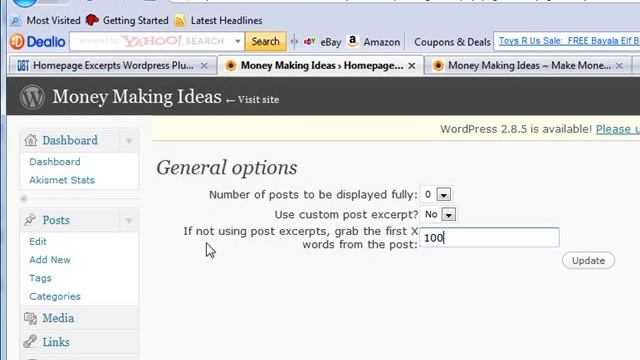Click the Getting Started bookmark label
The image size is (640, 360).
coord(136,20)
